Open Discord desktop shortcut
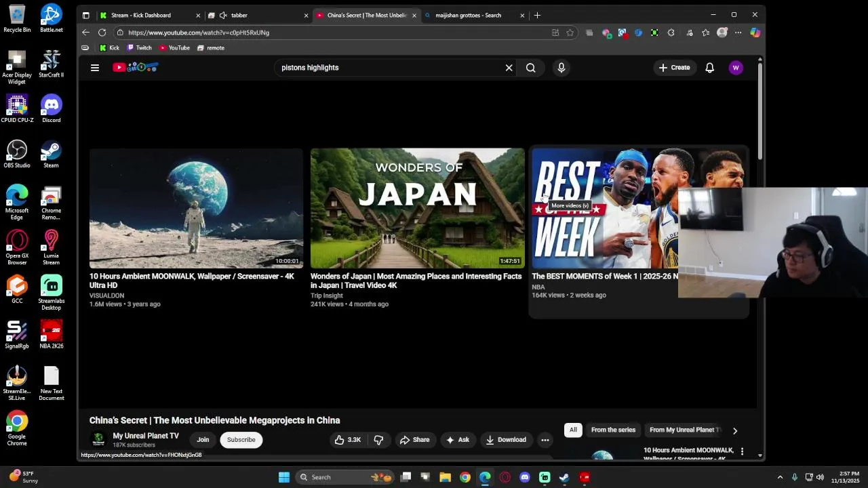This screenshot has width=868, height=488. (x=51, y=108)
